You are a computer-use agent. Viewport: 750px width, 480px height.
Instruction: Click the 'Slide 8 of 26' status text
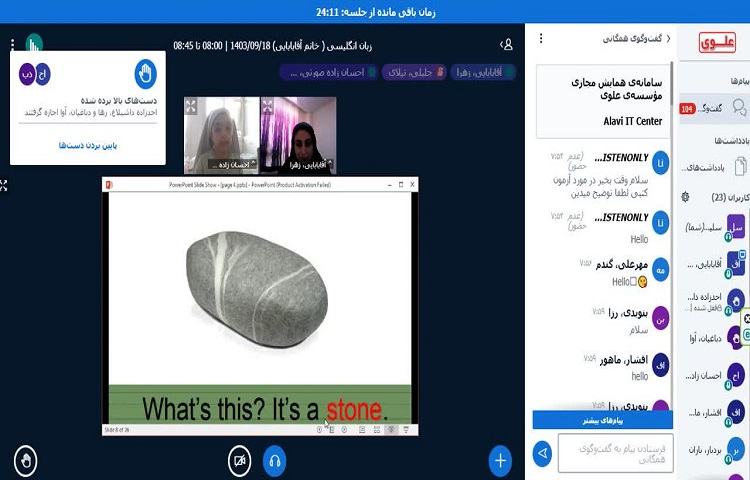(x=117, y=430)
